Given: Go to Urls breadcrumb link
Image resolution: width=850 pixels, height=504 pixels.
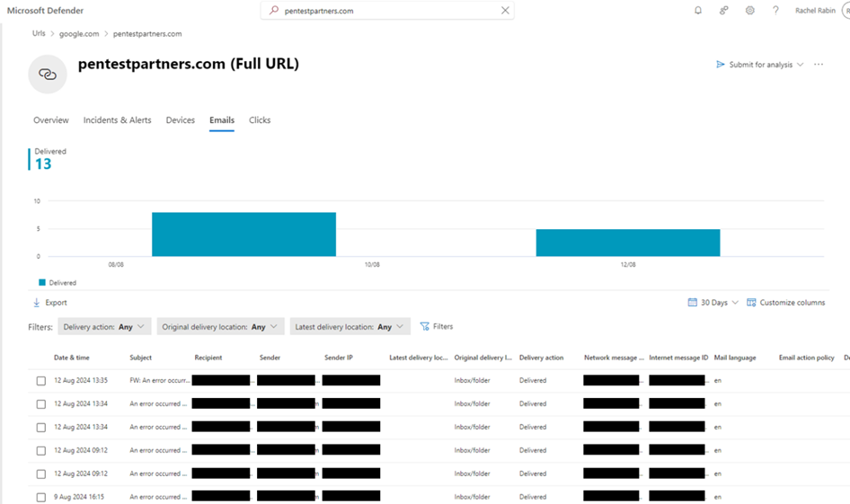Looking at the screenshot, I should (39, 33).
